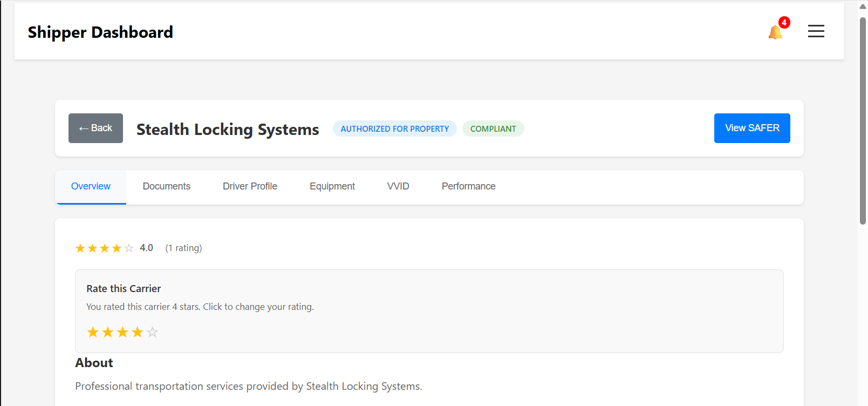The height and width of the screenshot is (406, 868).
Task: Switch to the Equipment tab
Action: (x=332, y=186)
